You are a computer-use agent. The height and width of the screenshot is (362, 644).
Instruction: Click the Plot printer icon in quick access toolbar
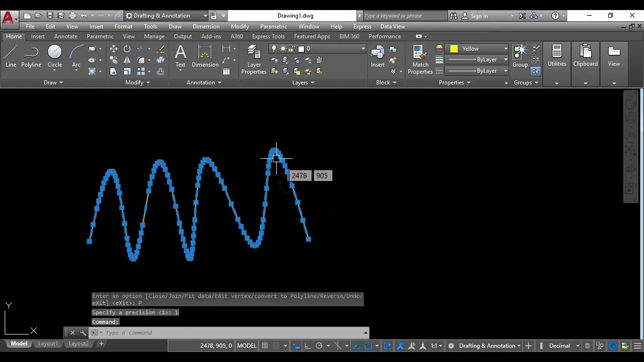pos(72,16)
